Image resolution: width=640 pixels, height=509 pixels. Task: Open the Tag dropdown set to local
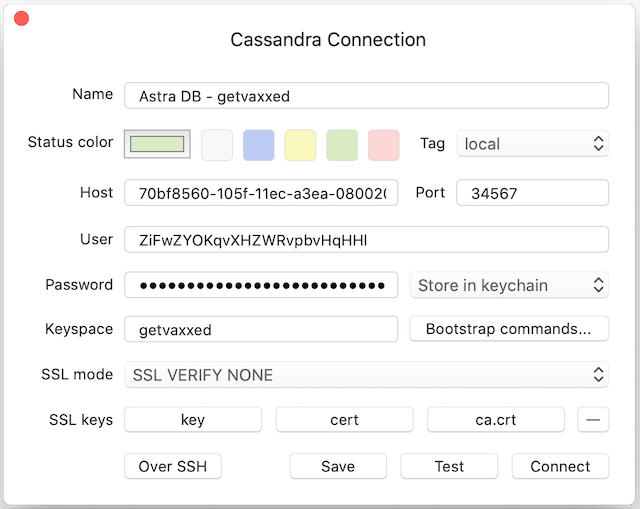pyautogui.click(x=532, y=144)
